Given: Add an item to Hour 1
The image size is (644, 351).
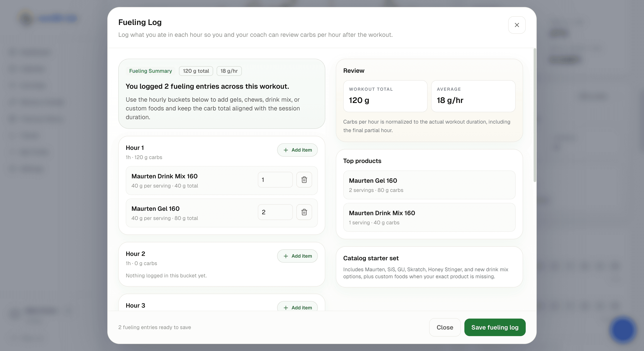Looking at the screenshot, I should pos(297,150).
